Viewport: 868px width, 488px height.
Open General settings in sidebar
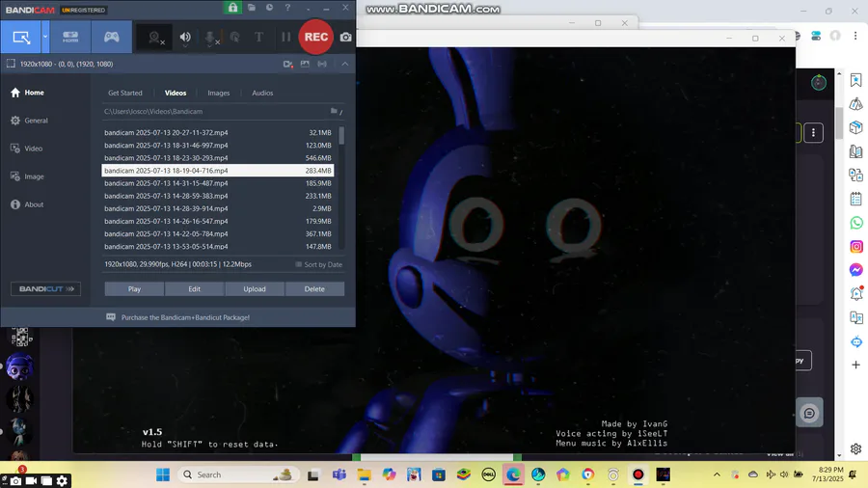coord(29,121)
